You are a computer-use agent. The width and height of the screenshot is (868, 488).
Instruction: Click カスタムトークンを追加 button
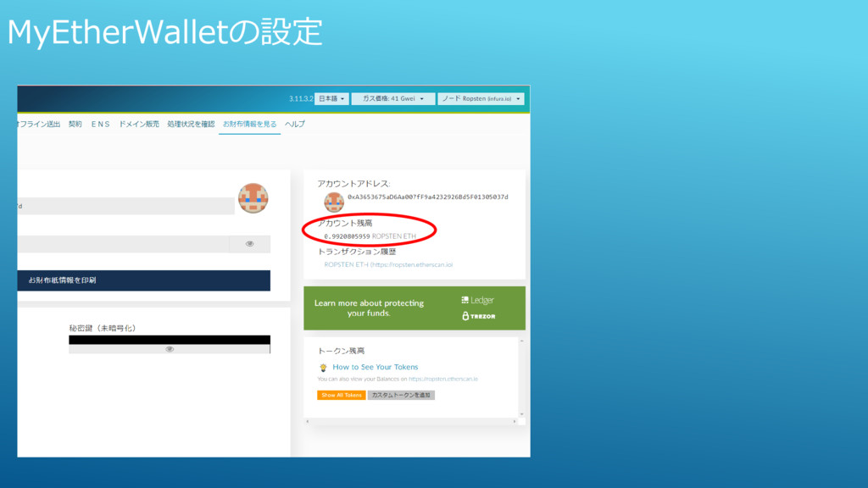[401, 395]
